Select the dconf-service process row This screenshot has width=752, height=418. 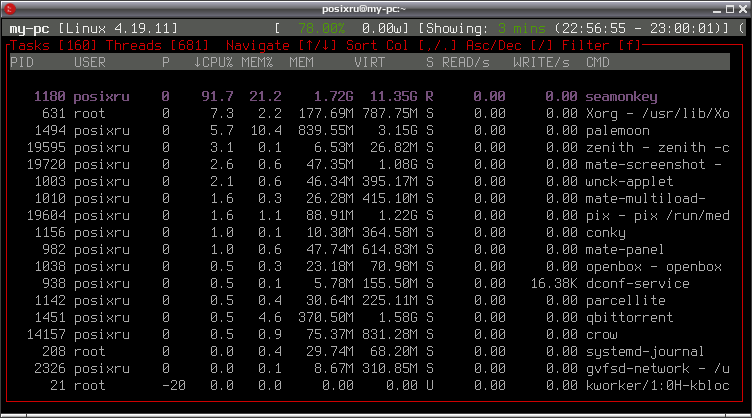click(x=370, y=284)
